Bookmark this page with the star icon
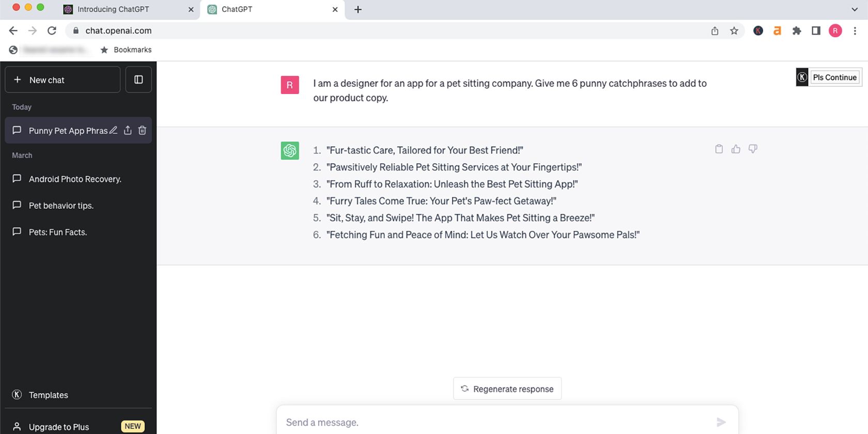Image resolution: width=868 pixels, height=434 pixels. pos(734,31)
